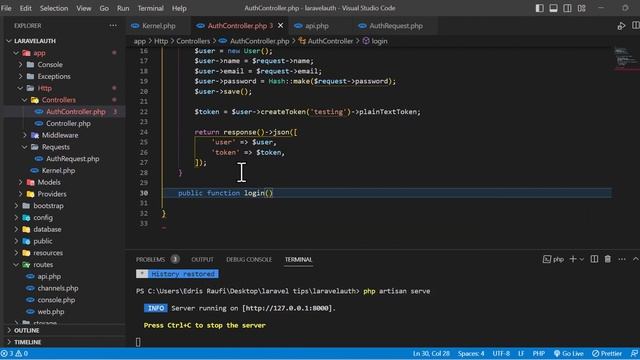640x360 pixels.
Task: Open Explorer more actions ellipsis
Action: pos(113,26)
